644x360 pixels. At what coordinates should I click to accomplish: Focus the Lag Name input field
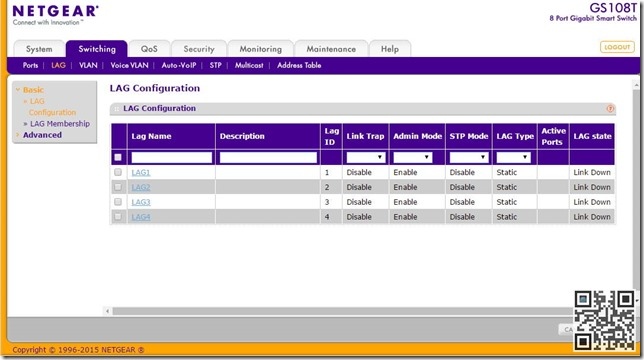pyautogui.click(x=172, y=158)
